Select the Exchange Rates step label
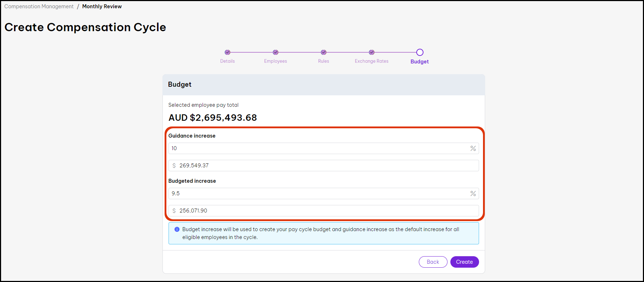 coord(371,61)
